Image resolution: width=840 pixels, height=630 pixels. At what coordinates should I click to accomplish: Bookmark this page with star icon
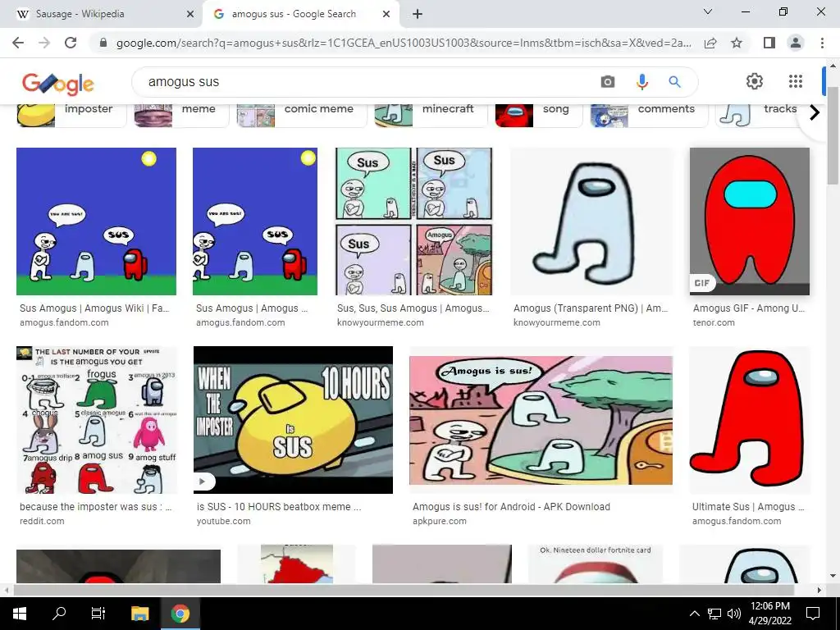737,43
